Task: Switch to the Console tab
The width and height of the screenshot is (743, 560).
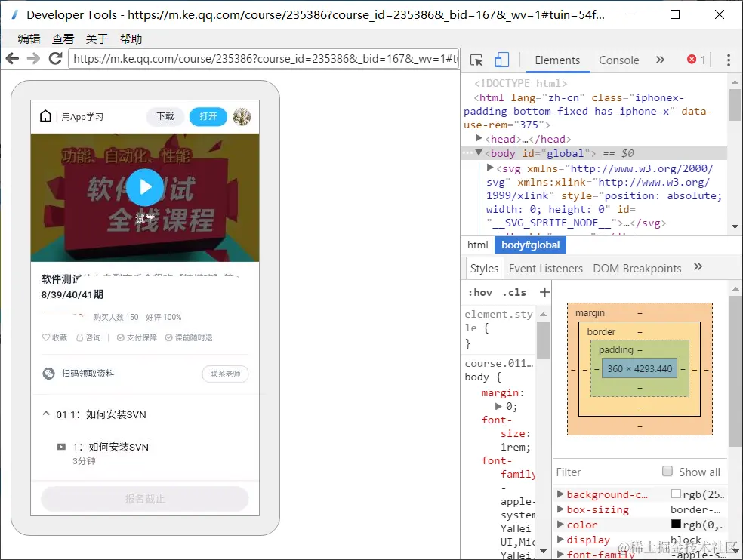Action: (x=619, y=60)
